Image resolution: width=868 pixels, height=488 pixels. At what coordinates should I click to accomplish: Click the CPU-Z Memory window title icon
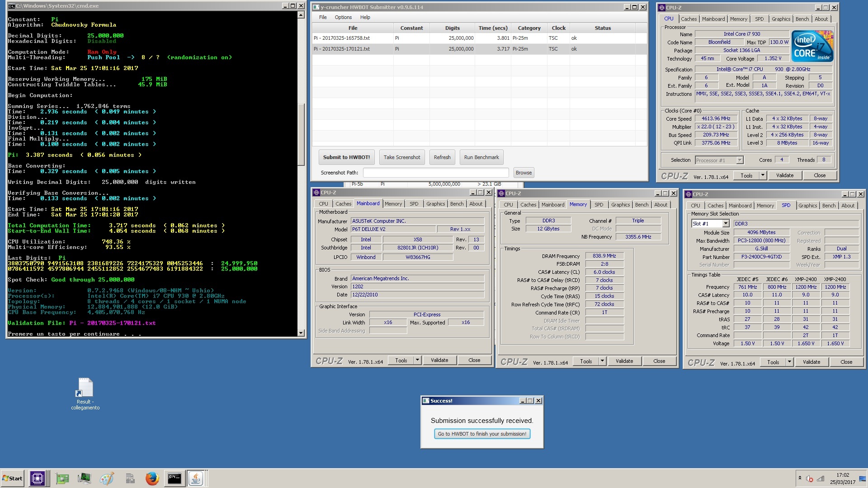pyautogui.click(x=501, y=193)
